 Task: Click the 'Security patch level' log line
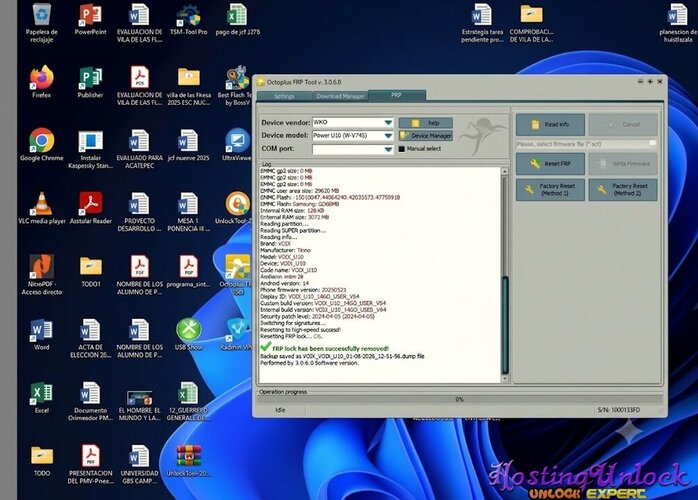pos(317,316)
